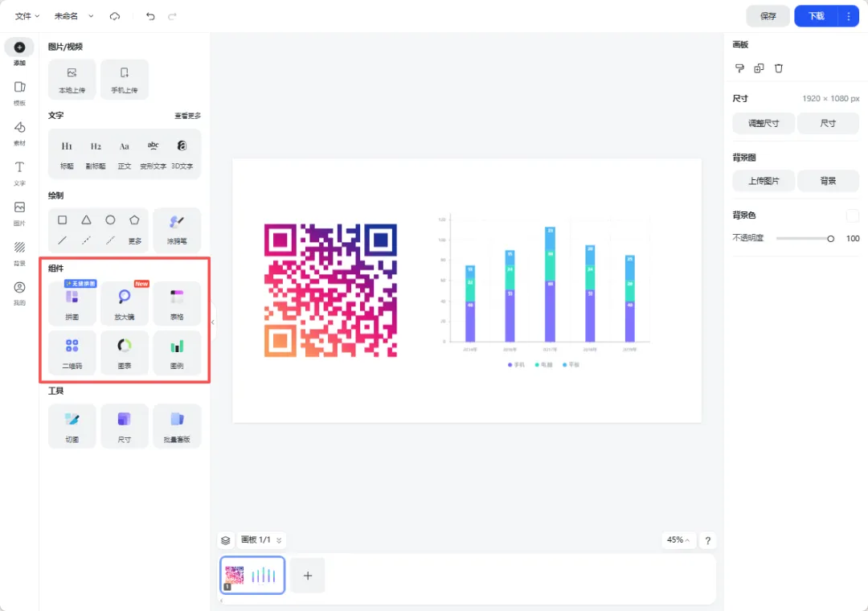Insert a 图例 legend component
Image resolution: width=868 pixels, height=611 pixels.
pyautogui.click(x=177, y=352)
